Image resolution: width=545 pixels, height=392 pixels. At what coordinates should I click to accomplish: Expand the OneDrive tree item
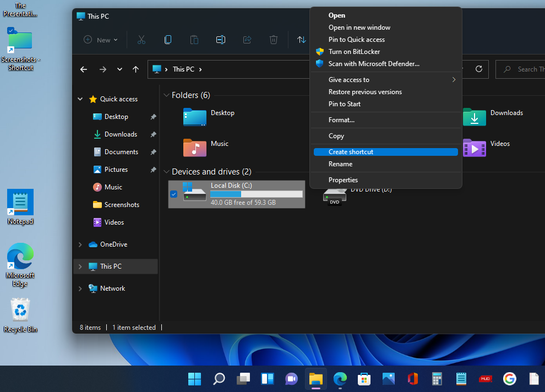80,244
